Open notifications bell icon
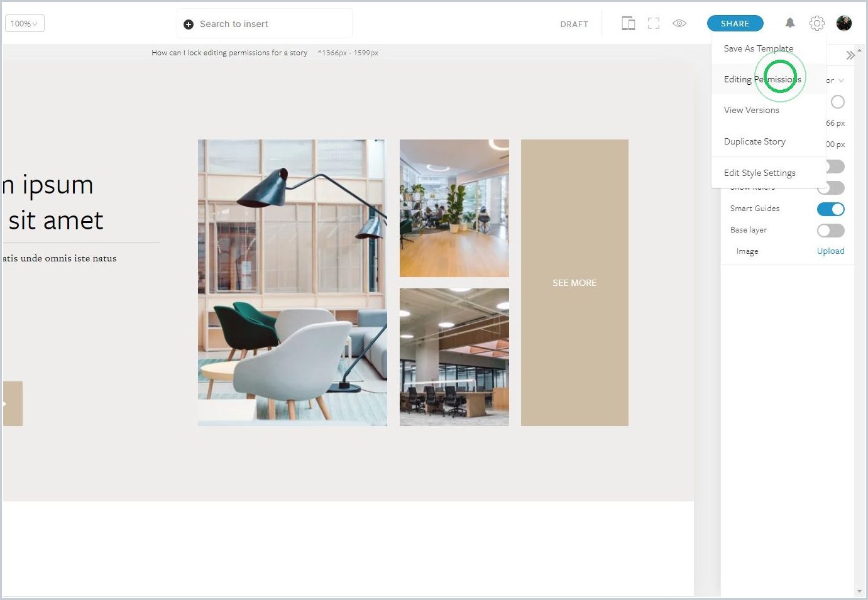The image size is (868, 600). point(790,23)
